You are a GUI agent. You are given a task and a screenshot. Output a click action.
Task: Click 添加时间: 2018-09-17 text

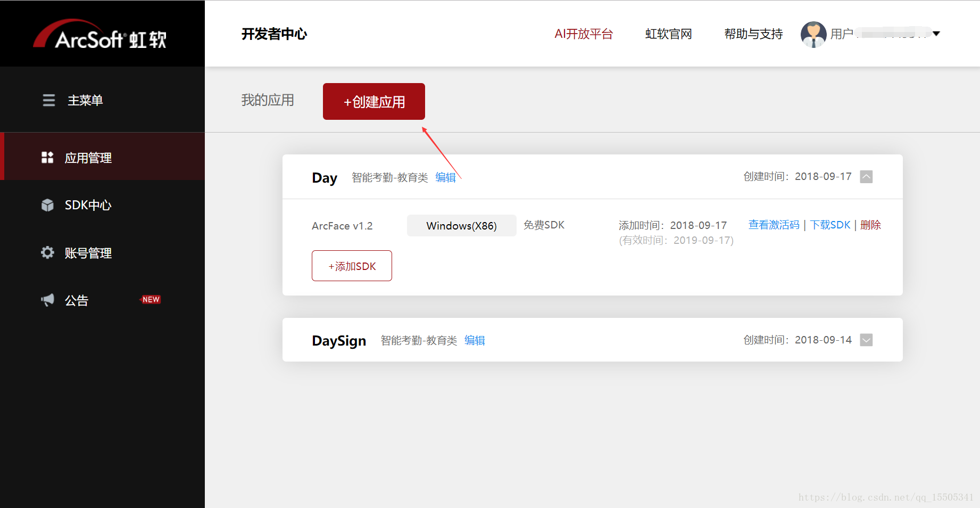click(672, 225)
